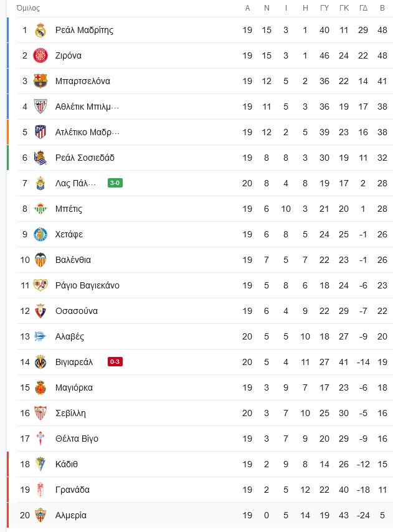Click the Getafe blue round logo
Screen dimensions: 393x532
pos(40,234)
